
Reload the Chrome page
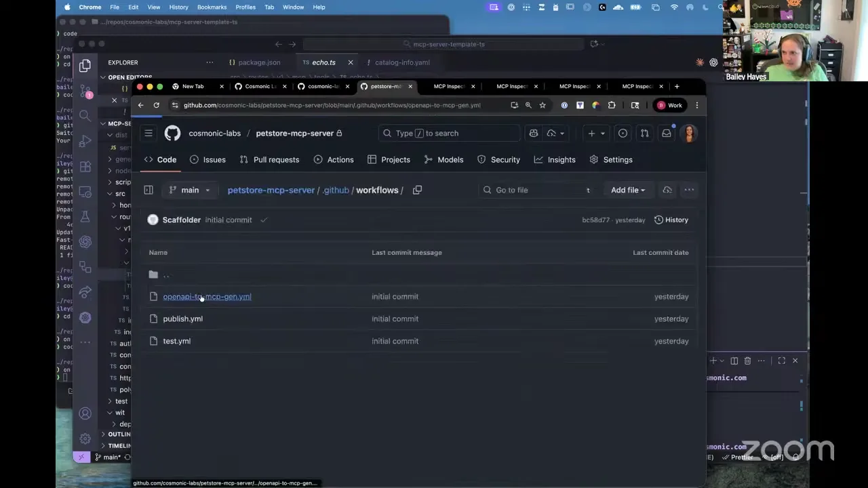click(156, 105)
